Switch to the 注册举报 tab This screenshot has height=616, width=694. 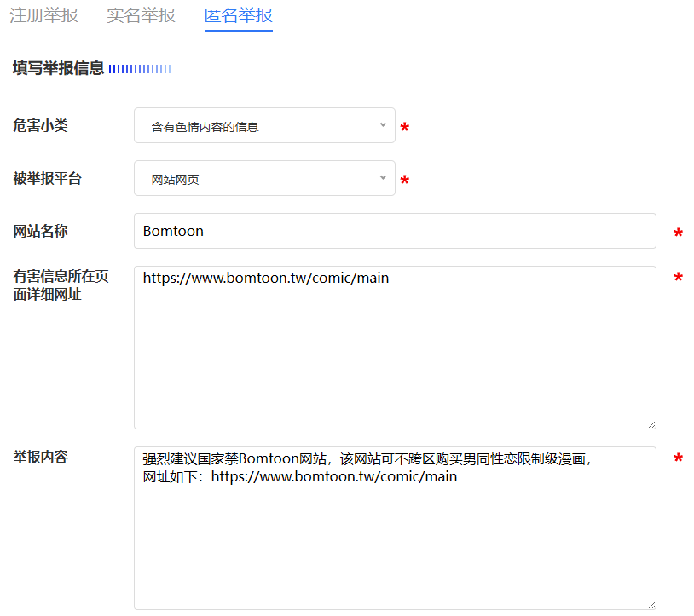coord(43,15)
